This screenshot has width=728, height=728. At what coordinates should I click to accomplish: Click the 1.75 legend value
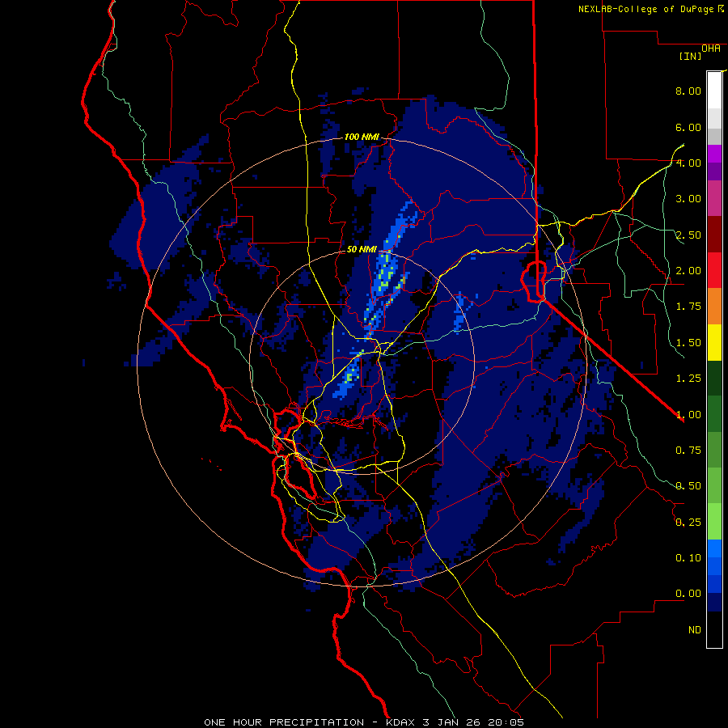[688, 307]
